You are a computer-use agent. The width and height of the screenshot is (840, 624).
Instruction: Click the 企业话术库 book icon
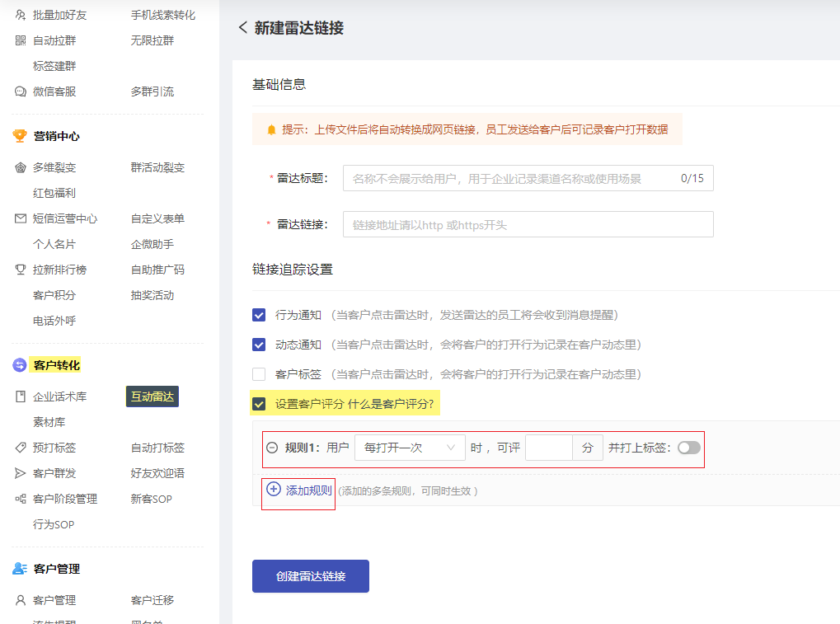(x=21, y=396)
